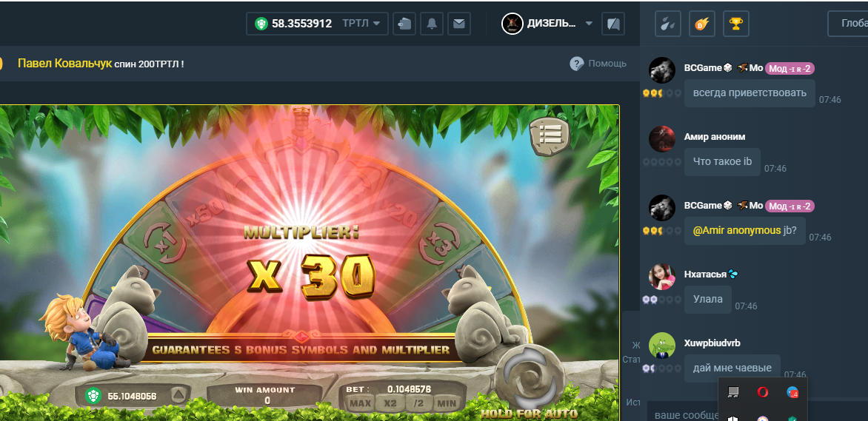Halve the bet with /2 button
Image resolution: width=868 pixels, height=421 pixels.
(418, 403)
